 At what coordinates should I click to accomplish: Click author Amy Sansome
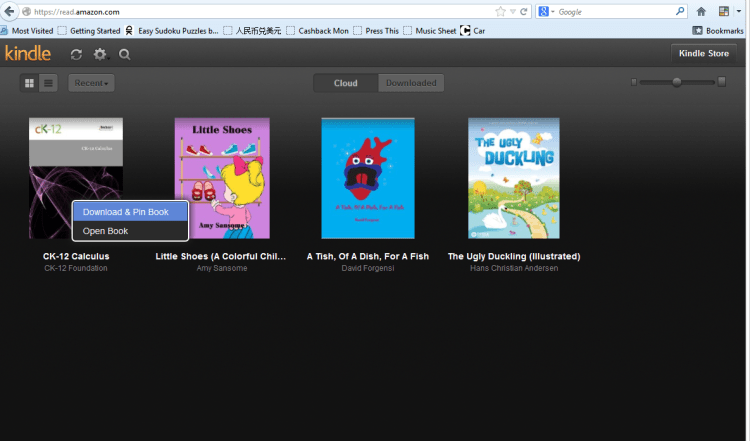point(222,268)
